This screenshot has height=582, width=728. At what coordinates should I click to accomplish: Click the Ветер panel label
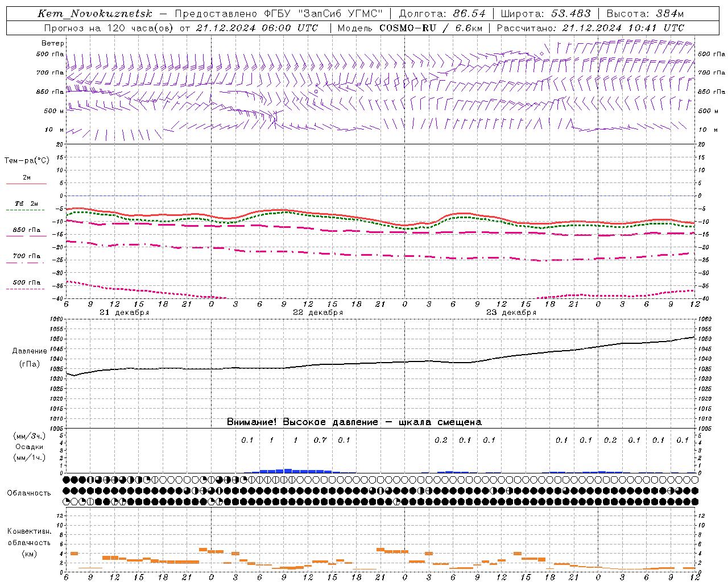point(53,43)
